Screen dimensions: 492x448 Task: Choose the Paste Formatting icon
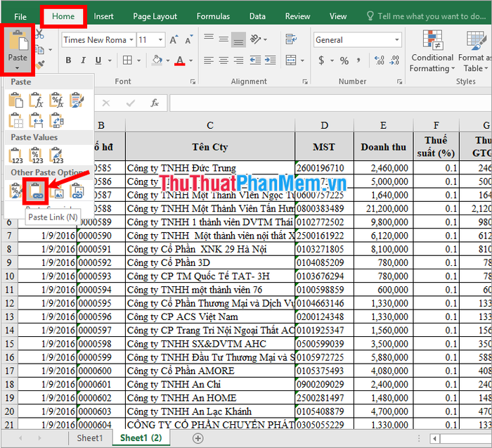point(15,191)
